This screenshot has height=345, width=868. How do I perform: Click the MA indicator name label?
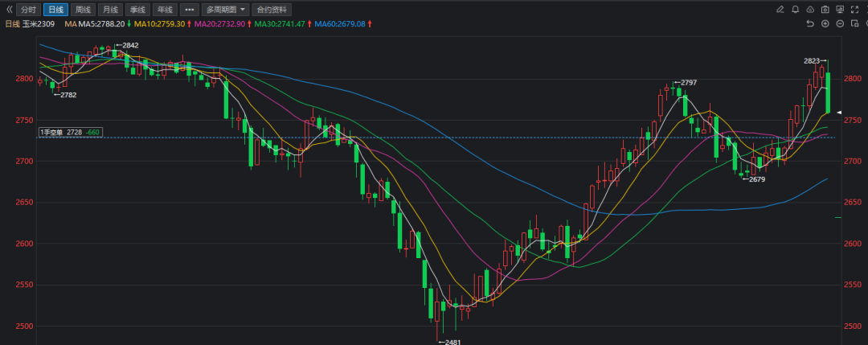pos(70,24)
